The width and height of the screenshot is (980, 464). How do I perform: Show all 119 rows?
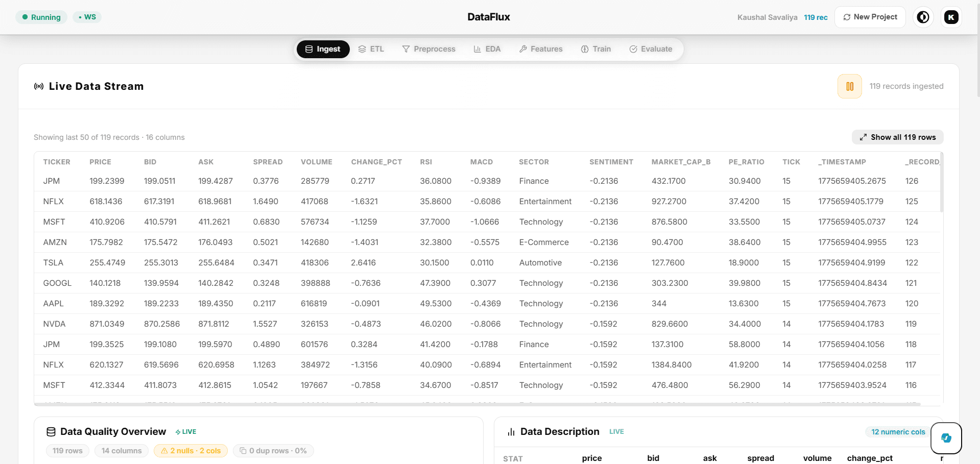coord(897,137)
